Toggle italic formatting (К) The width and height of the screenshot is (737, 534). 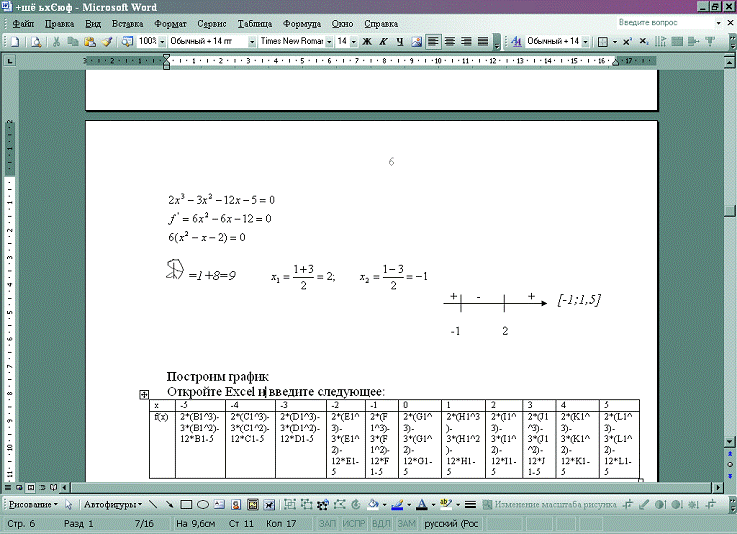coord(383,42)
